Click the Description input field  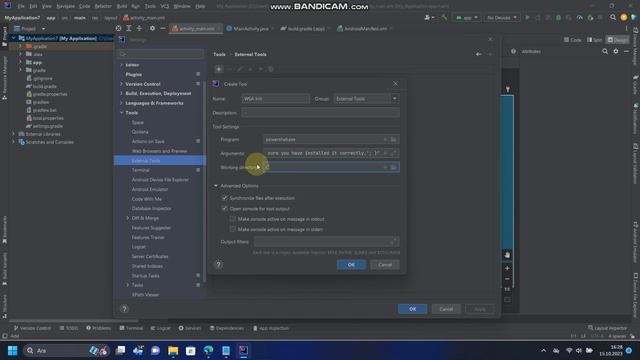(320, 113)
